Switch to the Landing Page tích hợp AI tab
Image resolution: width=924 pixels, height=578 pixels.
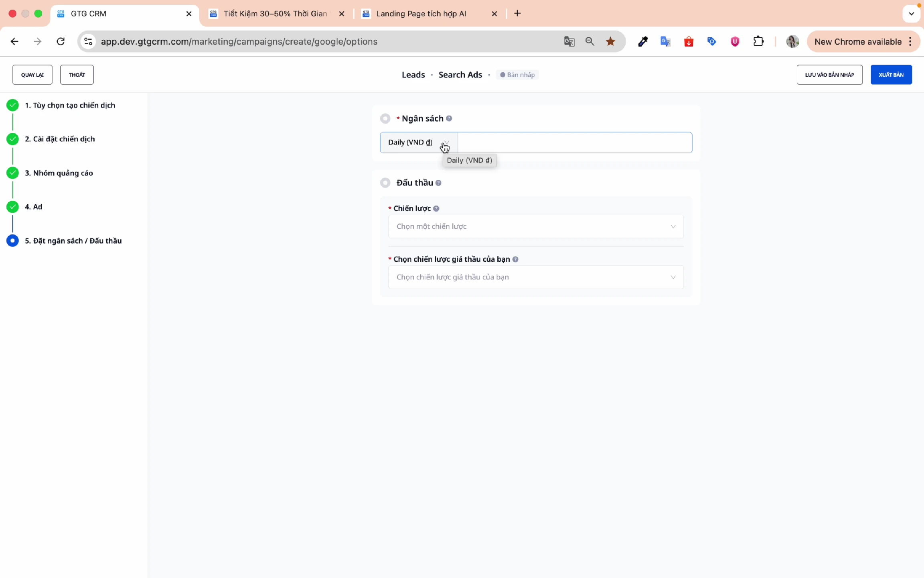pyautogui.click(x=421, y=14)
